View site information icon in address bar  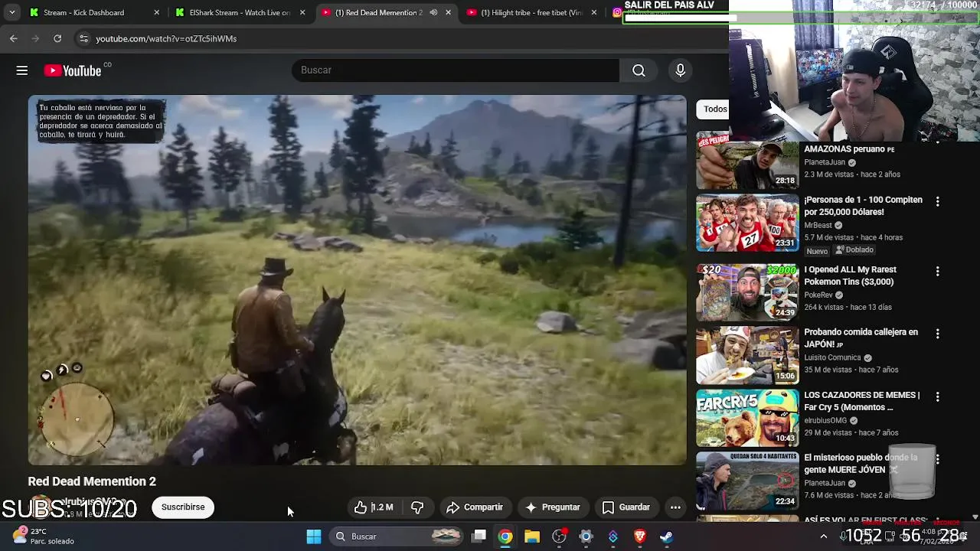(83, 38)
